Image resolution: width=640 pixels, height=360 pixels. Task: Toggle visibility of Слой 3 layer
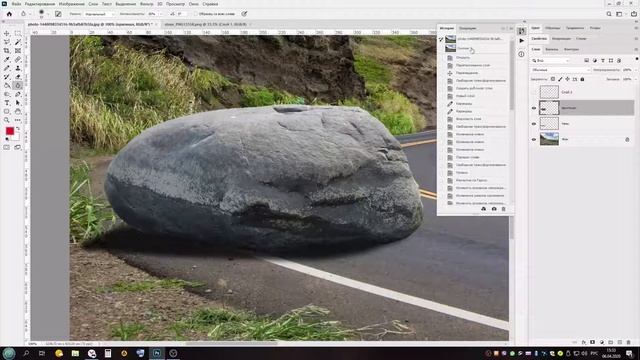tap(534, 92)
